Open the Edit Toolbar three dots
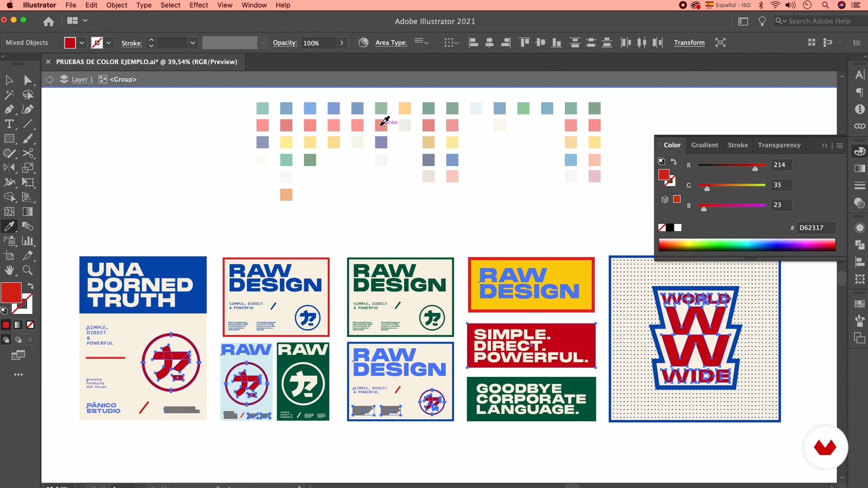Screen dimensions: 868x488 (18, 375)
